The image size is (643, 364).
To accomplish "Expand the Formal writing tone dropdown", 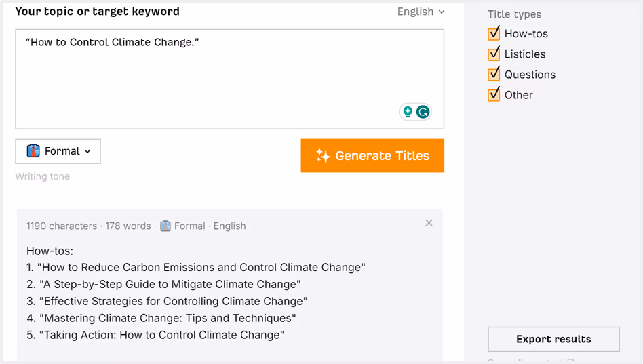I will tap(58, 151).
